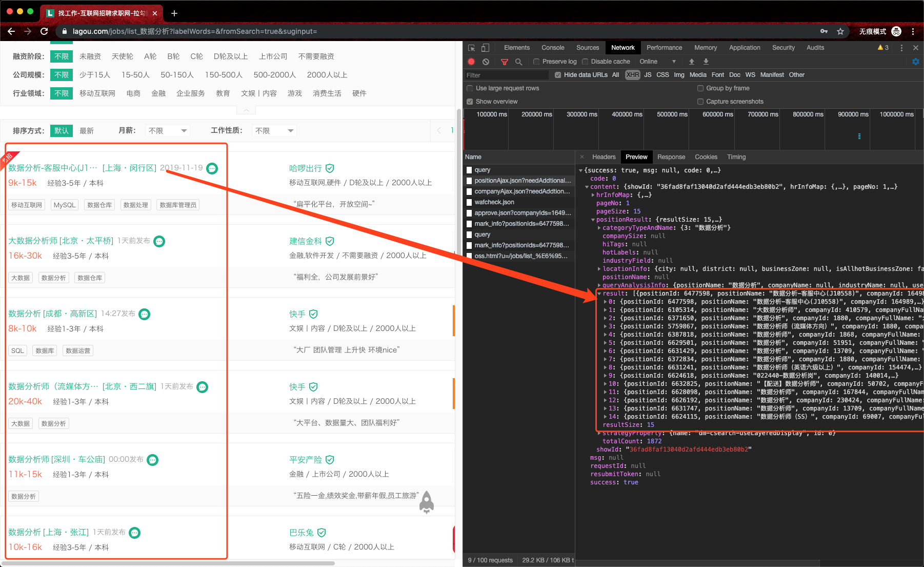Click the address bar URL
Image resolution: width=924 pixels, height=567 pixels.
click(x=195, y=31)
